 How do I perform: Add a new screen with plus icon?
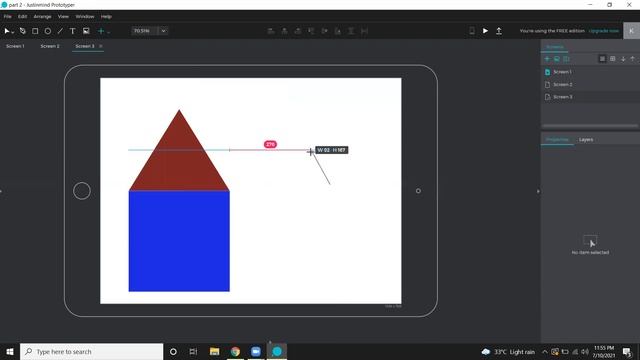(x=547, y=59)
